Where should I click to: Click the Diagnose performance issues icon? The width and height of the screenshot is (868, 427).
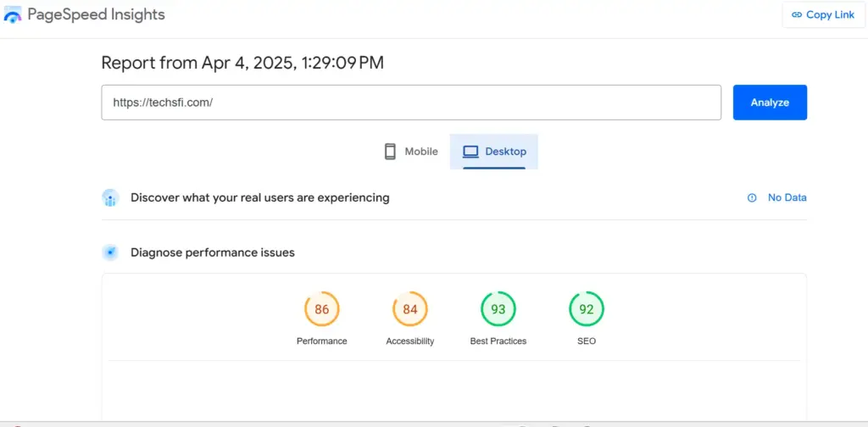111,252
